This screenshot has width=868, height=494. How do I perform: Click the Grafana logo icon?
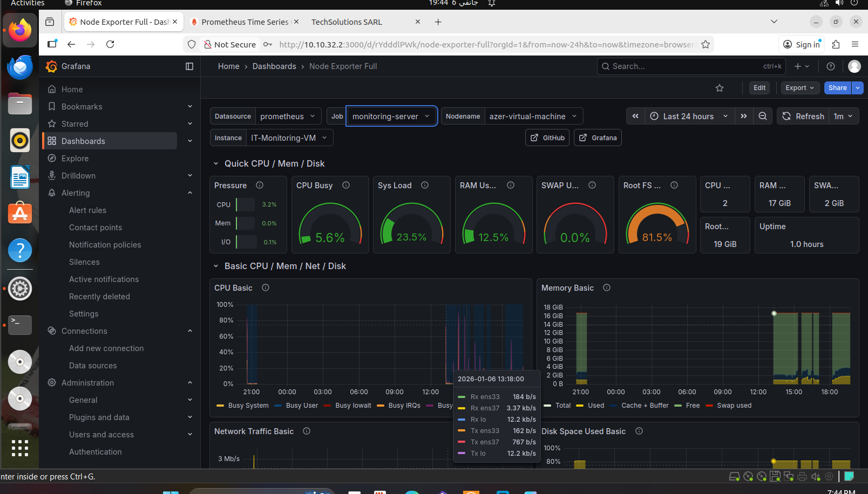(x=52, y=66)
